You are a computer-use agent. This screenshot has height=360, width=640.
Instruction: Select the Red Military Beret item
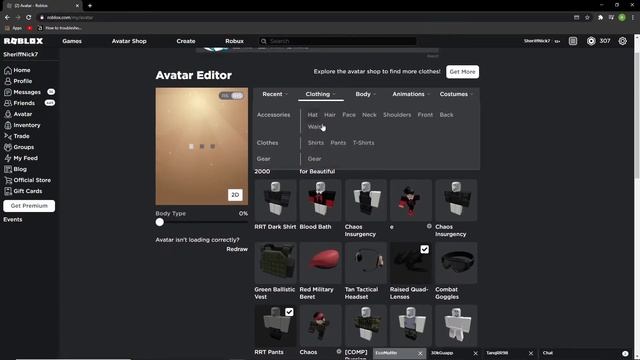(320, 263)
